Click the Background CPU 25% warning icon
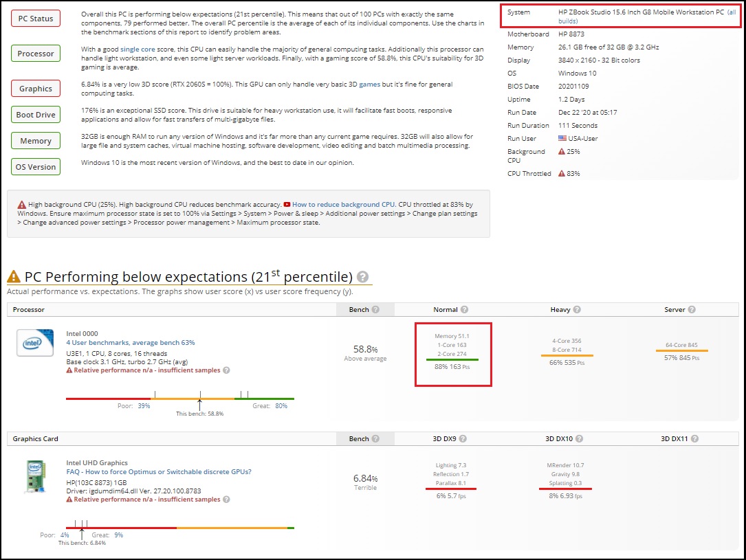 (x=562, y=151)
